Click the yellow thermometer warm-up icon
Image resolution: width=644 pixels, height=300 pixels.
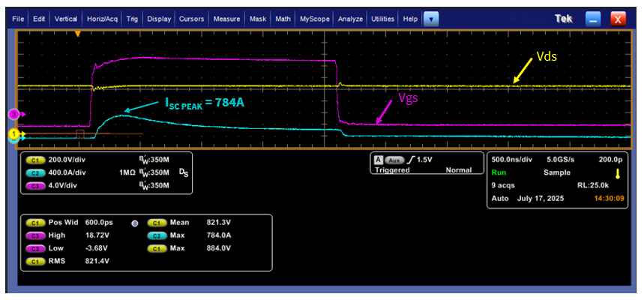pos(617,174)
